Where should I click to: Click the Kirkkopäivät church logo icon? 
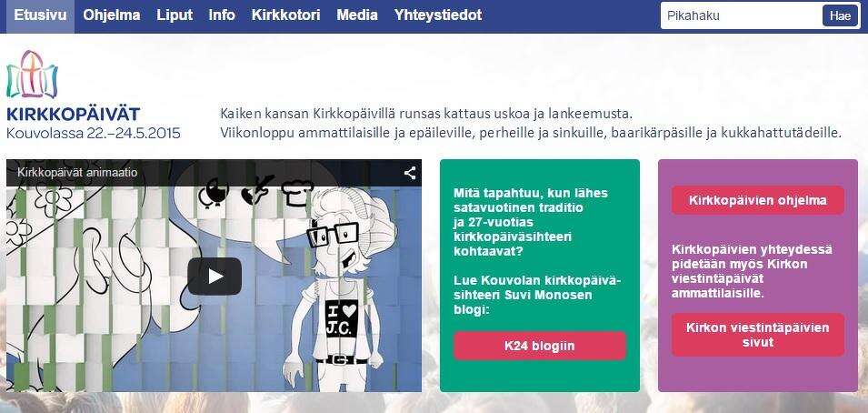click(x=32, y=75)
